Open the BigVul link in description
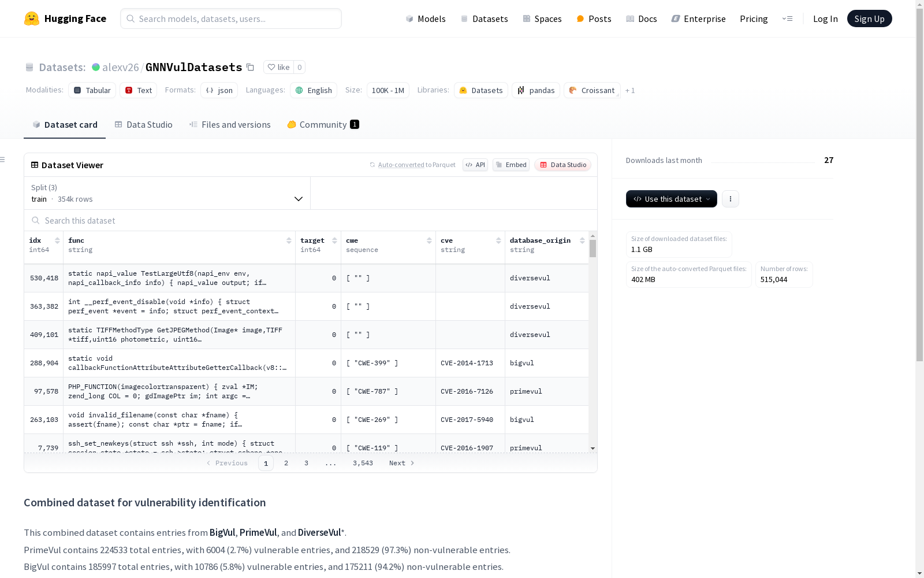The width and height of the screenshot is (924, 578). pos(222,532)
